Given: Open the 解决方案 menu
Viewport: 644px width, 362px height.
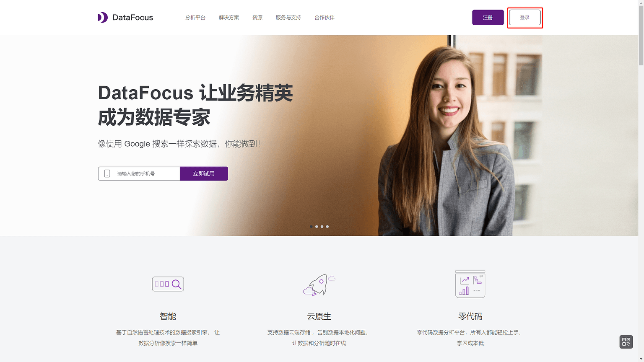Looking at the screenshot, I should tap(229, 18).
